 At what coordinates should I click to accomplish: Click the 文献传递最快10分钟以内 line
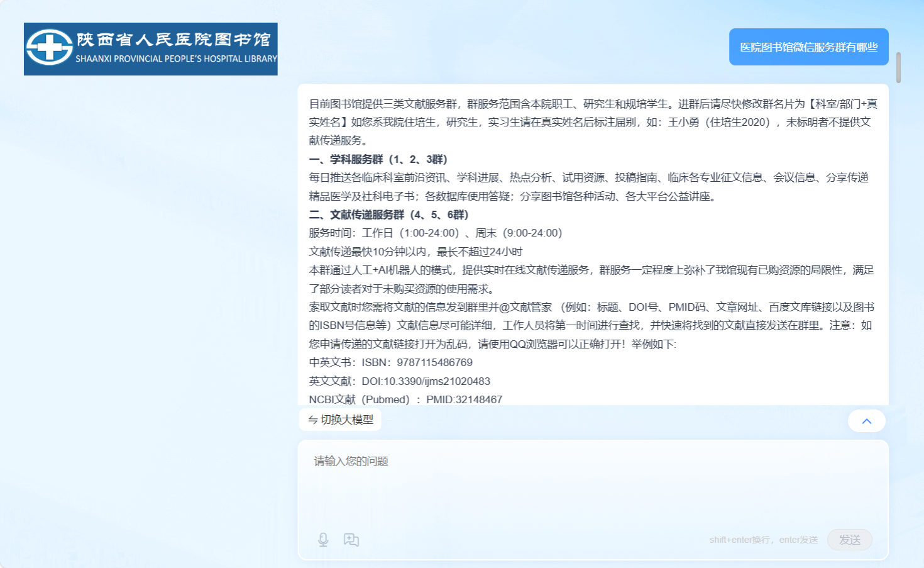(415, 252)
